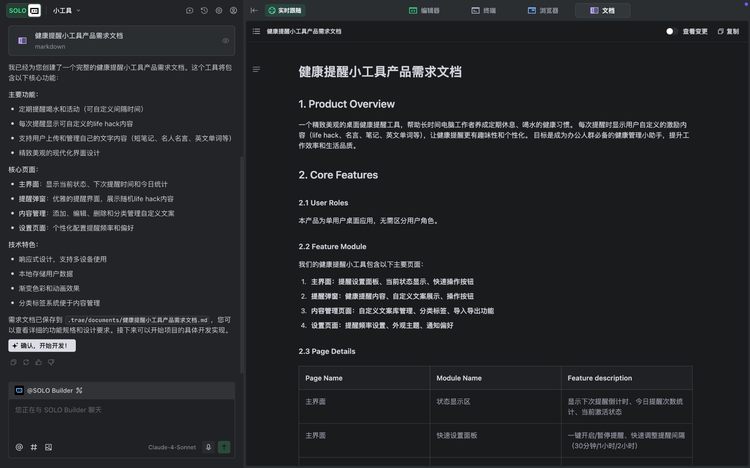Screen dimensions: 750x468
Task: Toggle the 查看变更 switch
Action: click(x=671, y=31)
